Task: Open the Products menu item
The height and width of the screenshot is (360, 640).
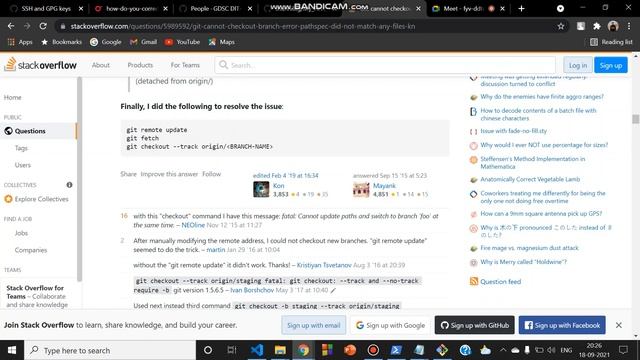Action: pos(140,65)
